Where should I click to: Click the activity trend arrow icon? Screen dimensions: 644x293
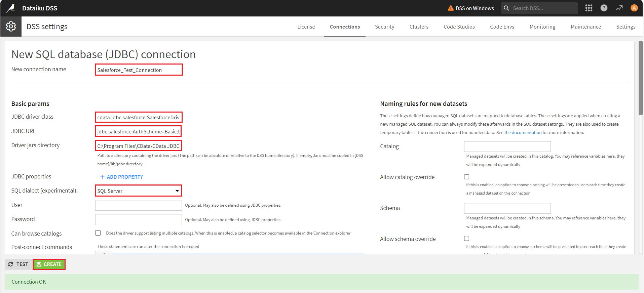(x=619, y=8)
